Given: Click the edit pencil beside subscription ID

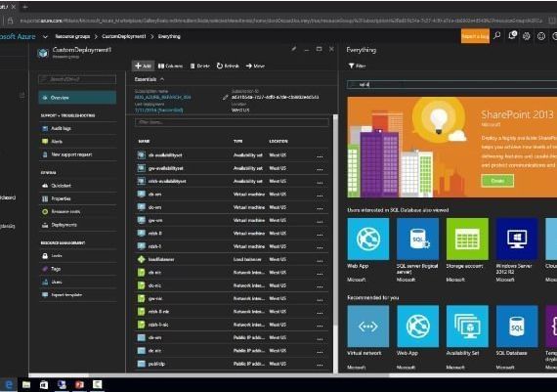Looking at the screenshot, I should click(225, 97).
